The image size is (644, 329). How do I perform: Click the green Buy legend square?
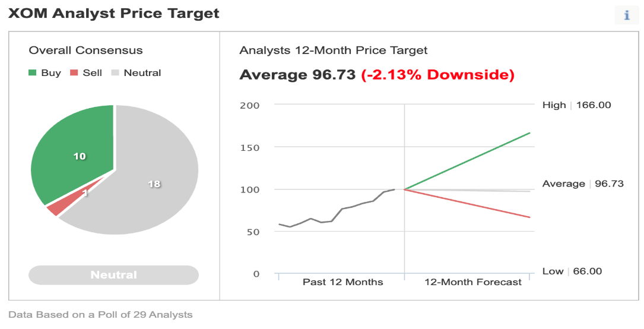point(33,73)
